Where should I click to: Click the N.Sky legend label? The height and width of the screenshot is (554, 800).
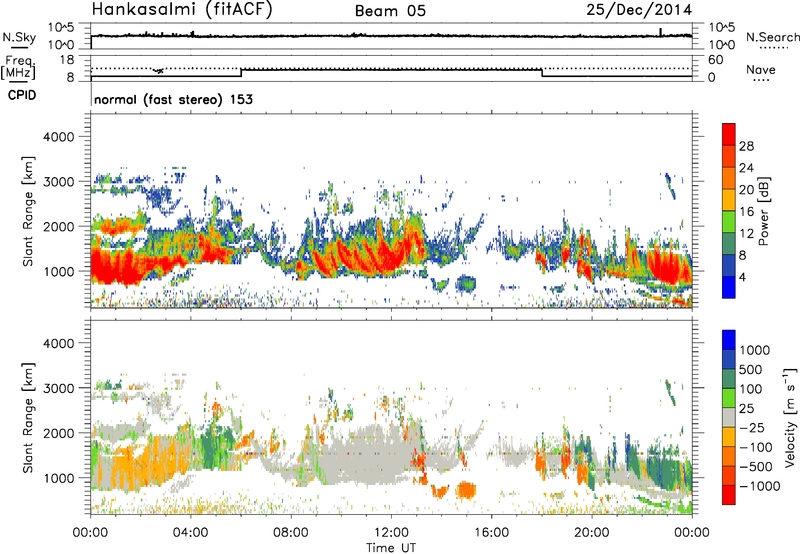tap(19, 37)
